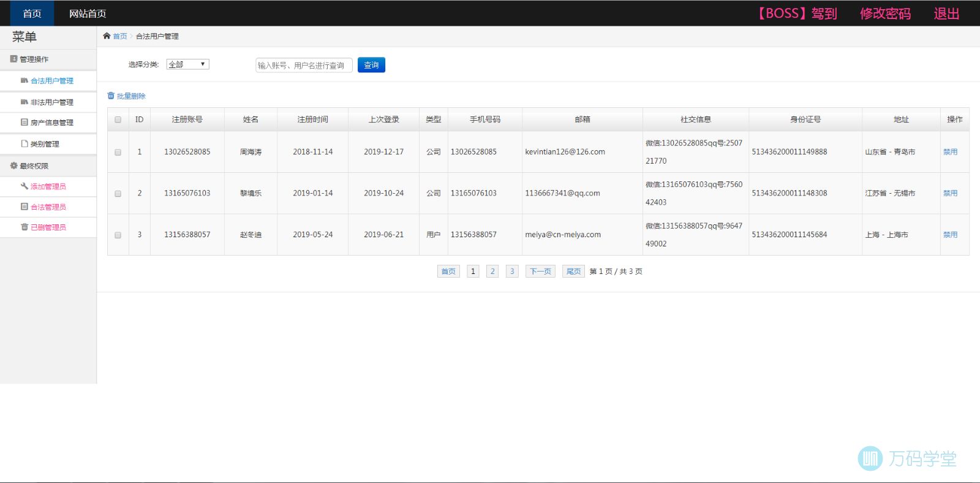Image resolution: width=980 pixels, height=483 pixels.
Task: Click address 江苏省 - 无锡市
Action: tap(890, 193)
